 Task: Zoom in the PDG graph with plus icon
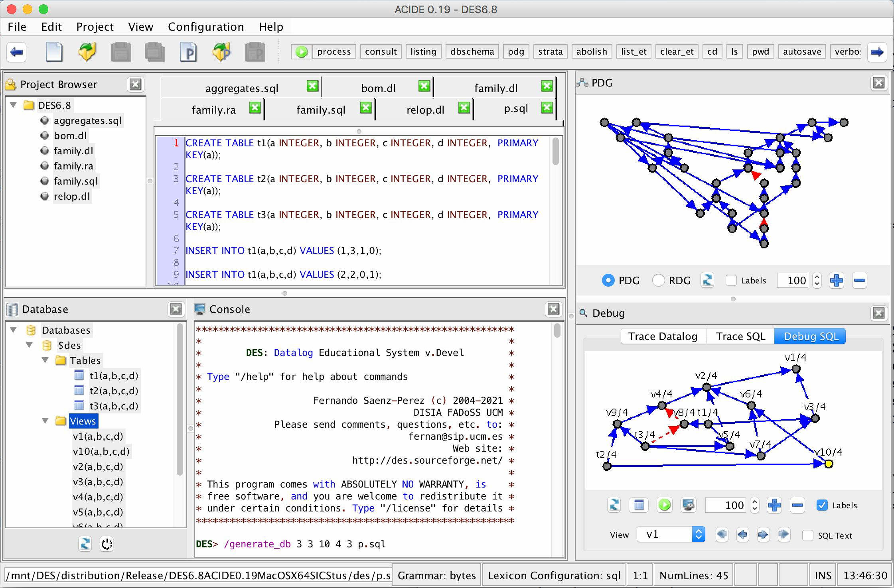tap(836, 280)
